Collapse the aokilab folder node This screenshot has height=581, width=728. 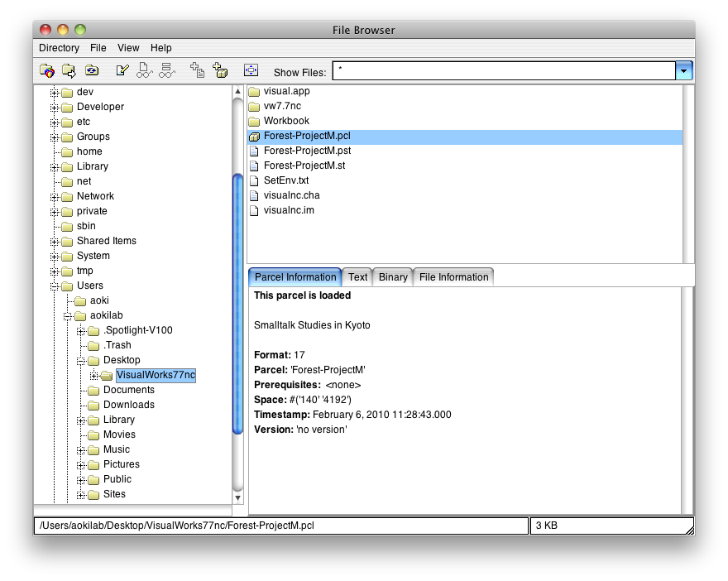tap(68, 316)
